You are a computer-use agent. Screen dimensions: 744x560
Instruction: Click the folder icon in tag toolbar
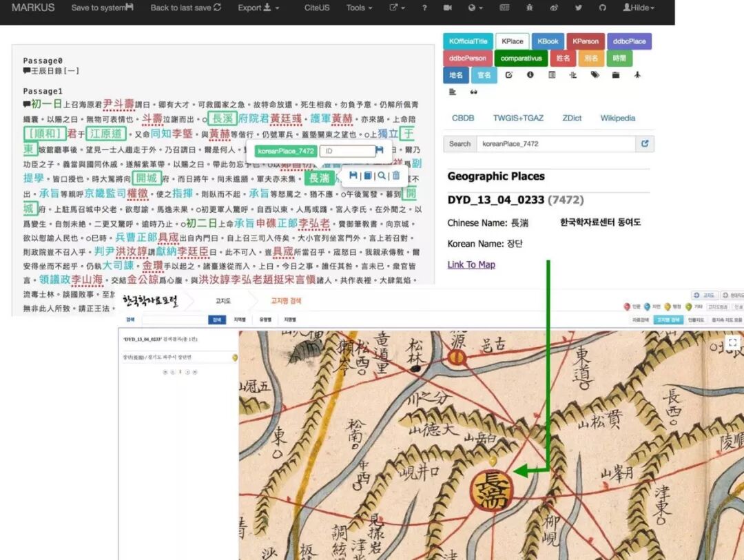point(616,75)
